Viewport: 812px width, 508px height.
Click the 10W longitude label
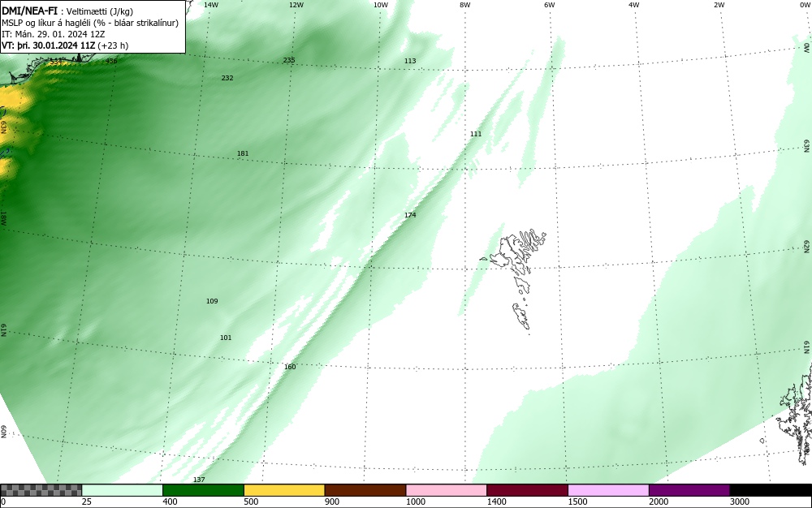(x=381, y=5)
